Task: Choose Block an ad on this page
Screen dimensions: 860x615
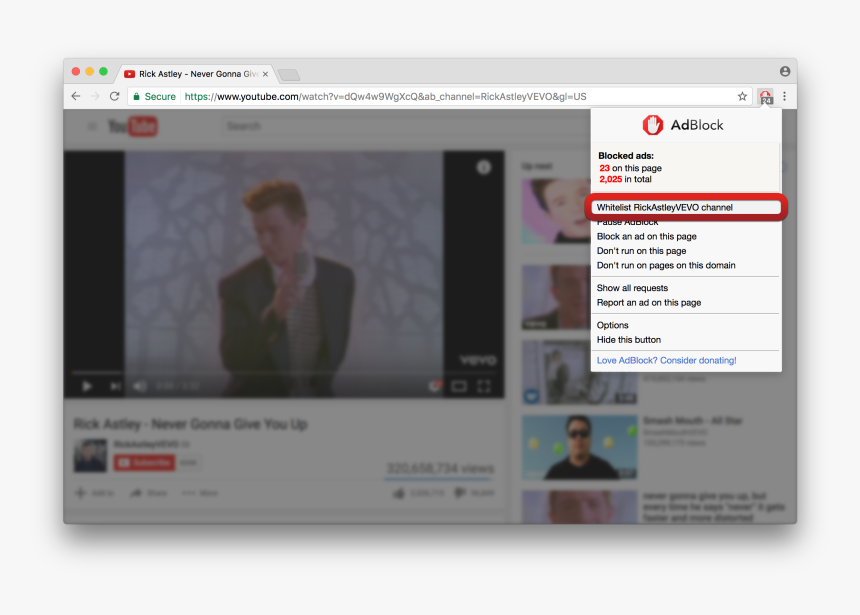Action: [x=647, y=236]
